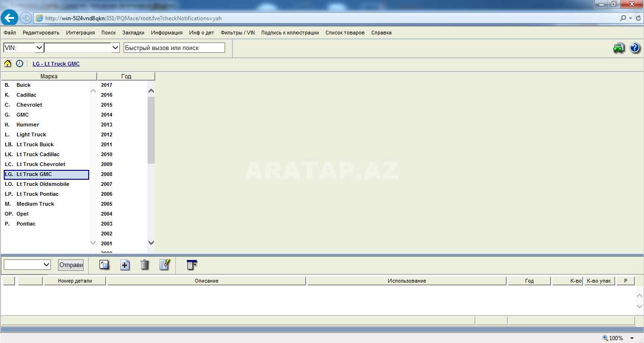Click in the Быстрый вызов или поиск field
The image size is (644, 343).
coord(174,48)
